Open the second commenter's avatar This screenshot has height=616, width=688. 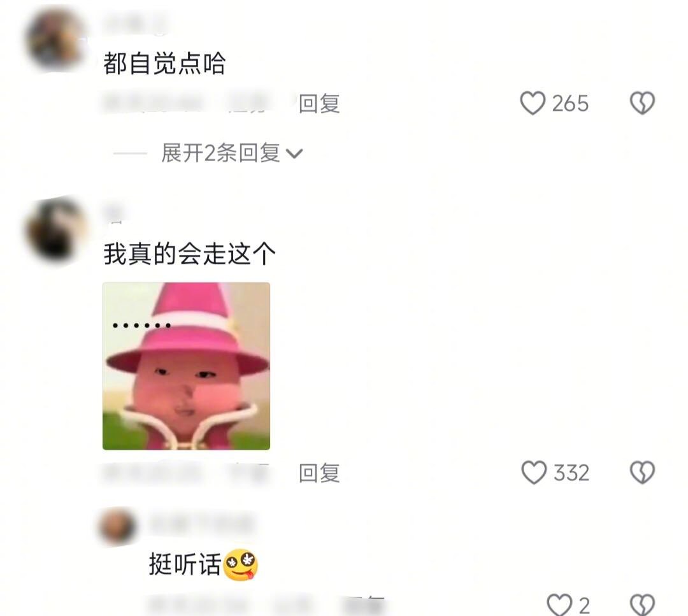pyautogui.click(x=56, y=229)
